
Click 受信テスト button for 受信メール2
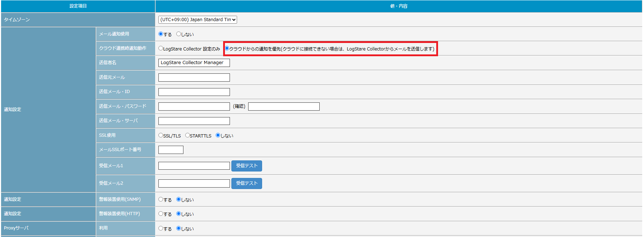pyautogui.click(x=247, y=183)
